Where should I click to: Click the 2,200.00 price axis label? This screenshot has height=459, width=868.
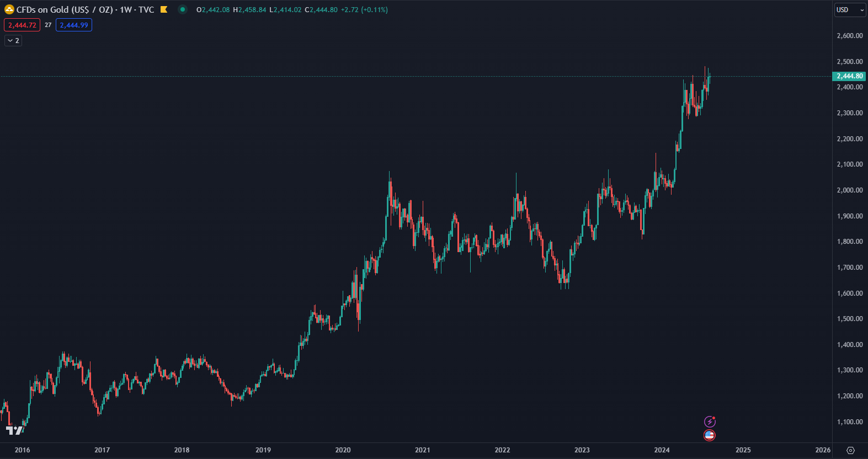click(x=850, y=139)
